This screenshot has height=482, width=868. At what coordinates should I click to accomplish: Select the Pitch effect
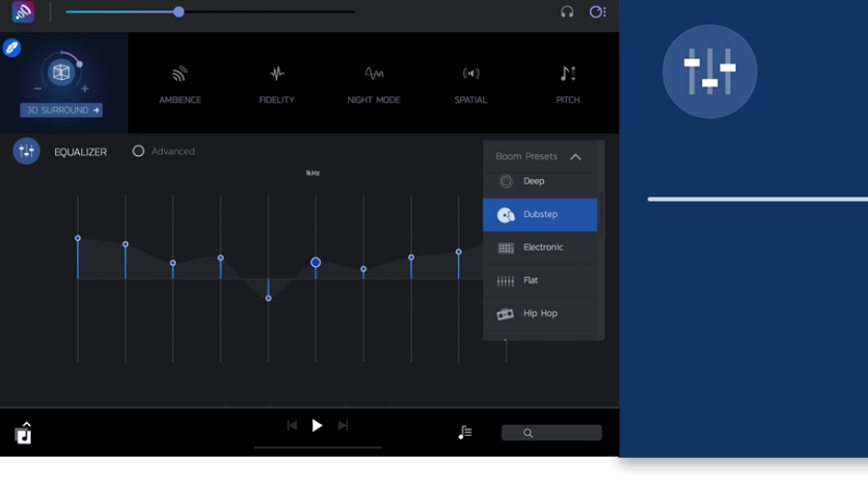pyautogui.click(x=568, y=85)
